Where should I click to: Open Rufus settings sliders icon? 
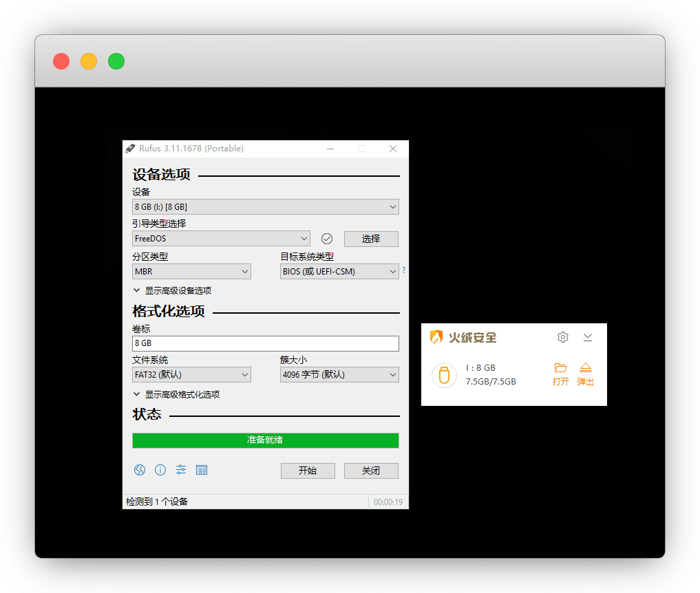pos(181,470)
